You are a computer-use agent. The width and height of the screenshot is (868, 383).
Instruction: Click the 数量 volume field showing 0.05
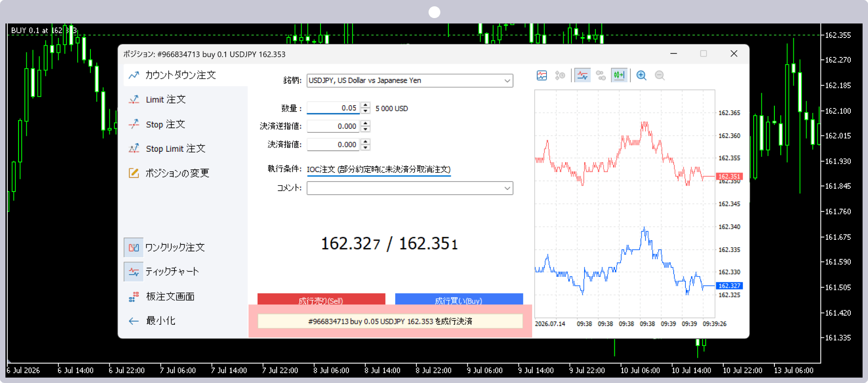point(333,108)
